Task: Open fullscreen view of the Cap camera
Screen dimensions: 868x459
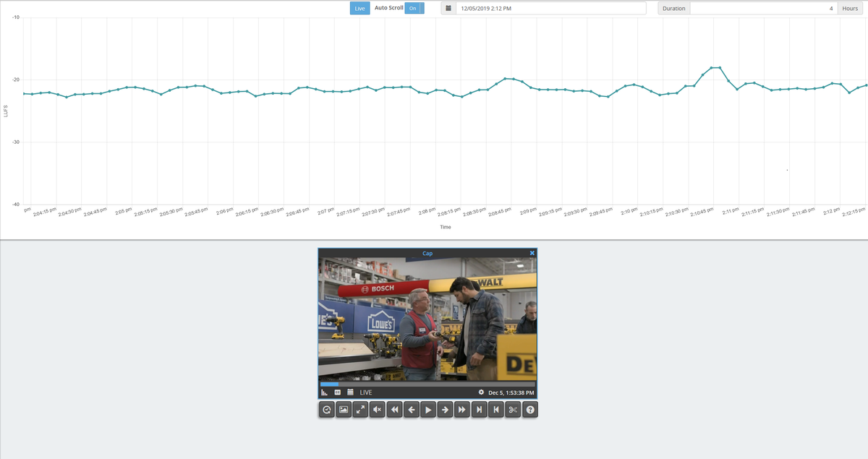Action: click(360, 409)
